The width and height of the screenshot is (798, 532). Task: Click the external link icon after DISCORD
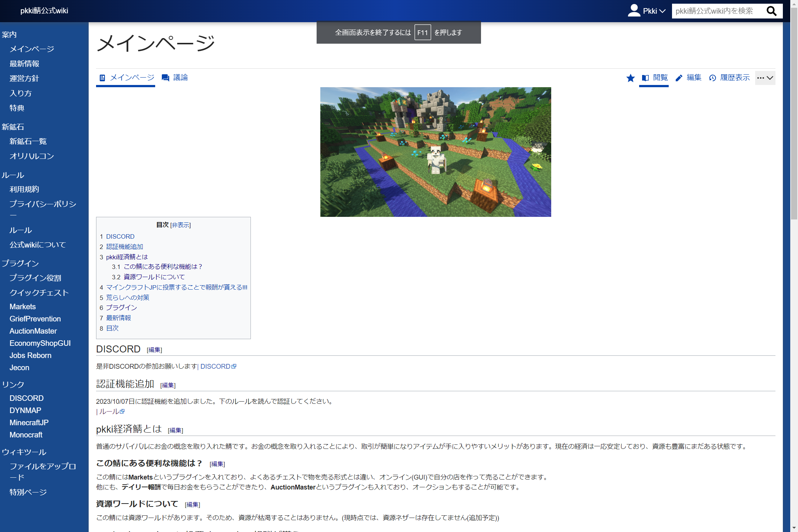click(x=234, y=366)
